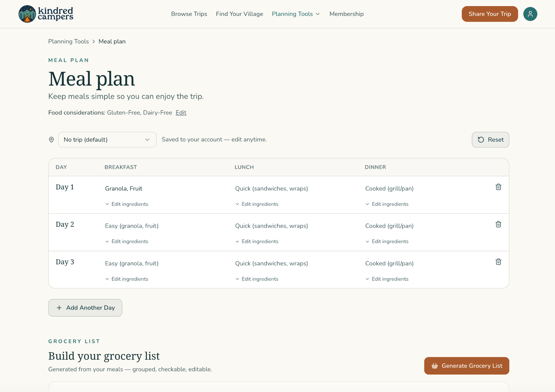Screen dimensions: 555x392
Task: Expand Edit ingredients for Day 1 breakfast
Action: point(127,204)
